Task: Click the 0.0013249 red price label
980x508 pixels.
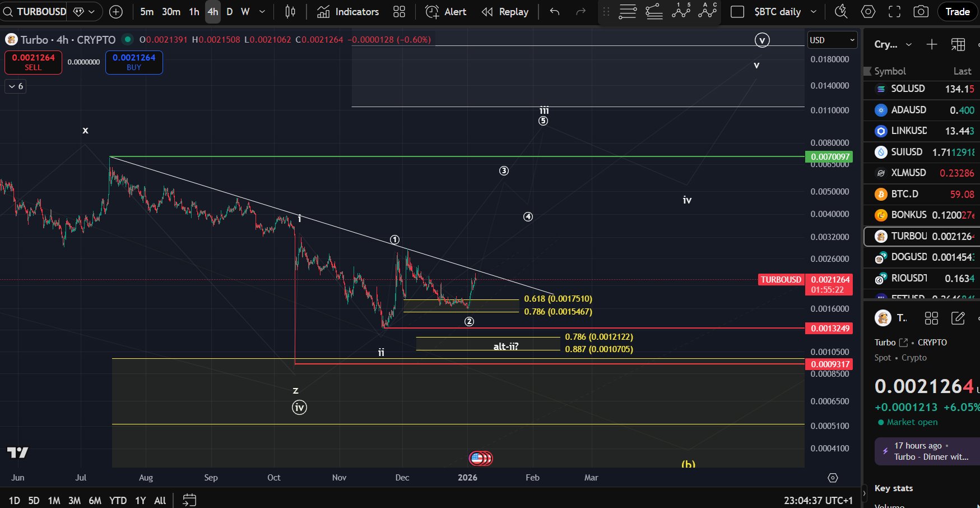Action: [x=829, y=328]
